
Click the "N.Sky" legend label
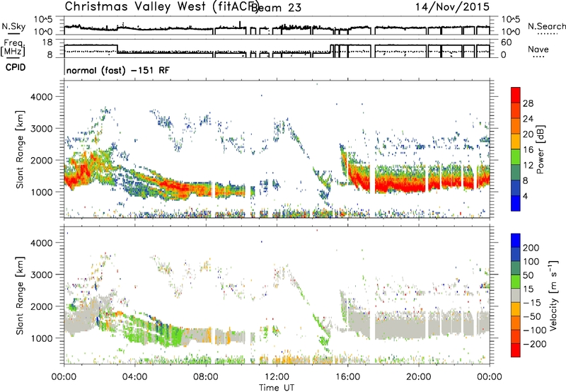point(13,26)
